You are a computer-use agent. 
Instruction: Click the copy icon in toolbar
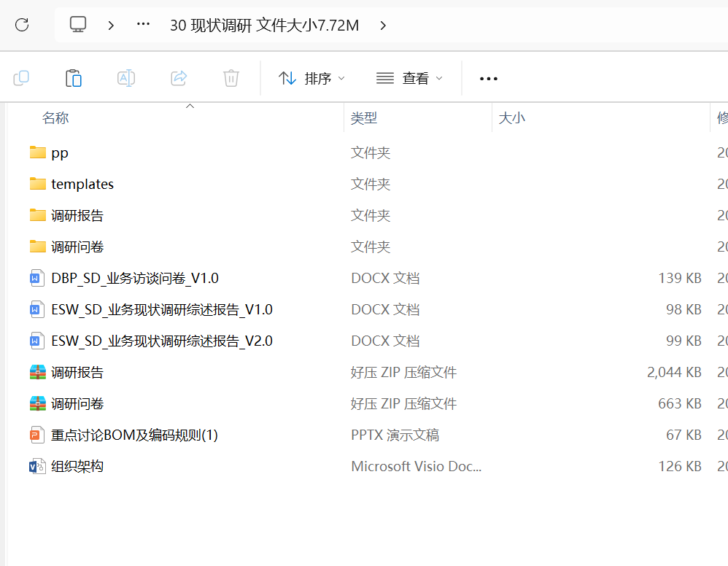tap(22, 78)
